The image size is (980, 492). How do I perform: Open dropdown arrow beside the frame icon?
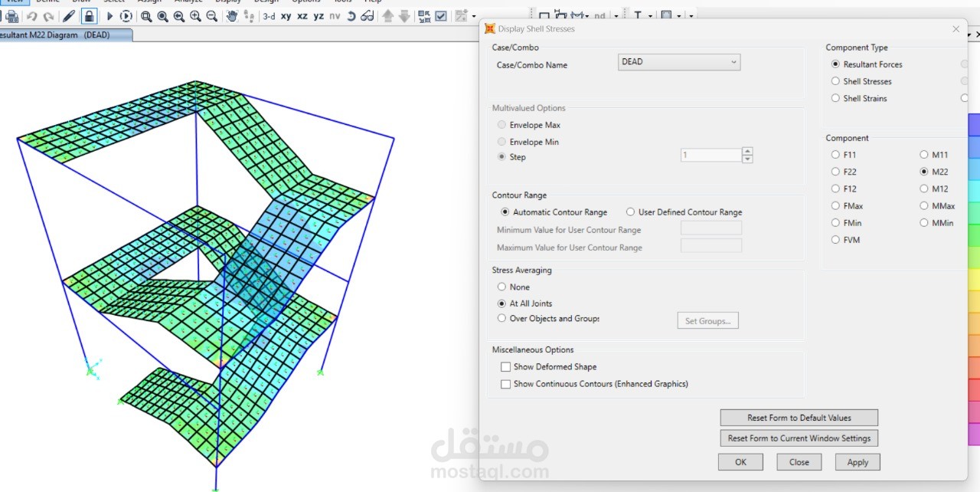(678, 16)
